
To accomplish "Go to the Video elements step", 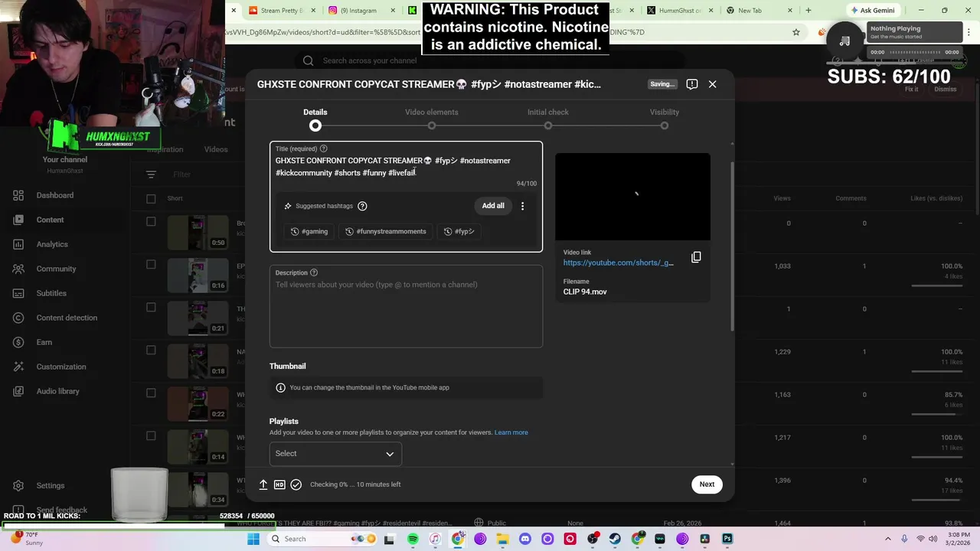I will click(432, 118).
